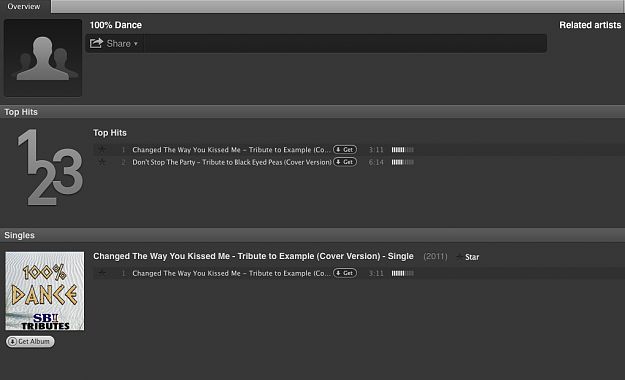Viewport: 625px width, 380px height.
Task: Click the 3:11 duration in Singles
Action: click(x=376, y=274)
